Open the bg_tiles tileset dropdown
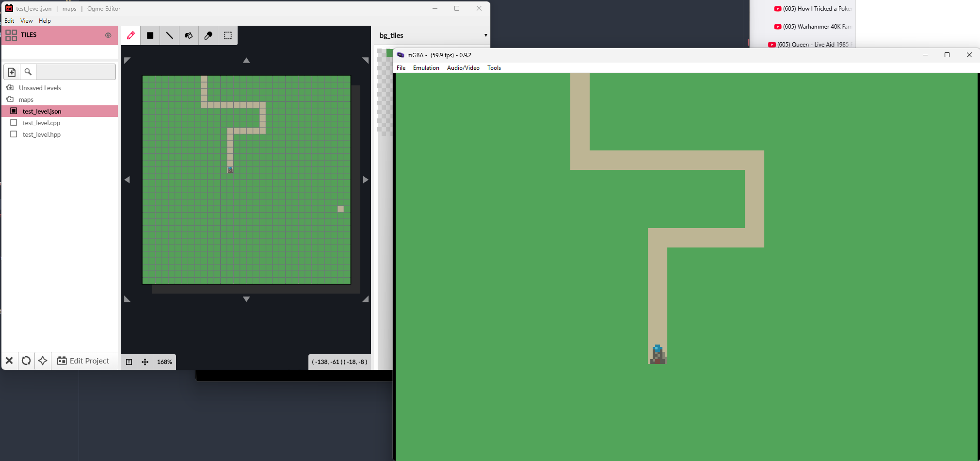Image resolution: width=980 pixels, height=461 pixels. pos(485,35)
